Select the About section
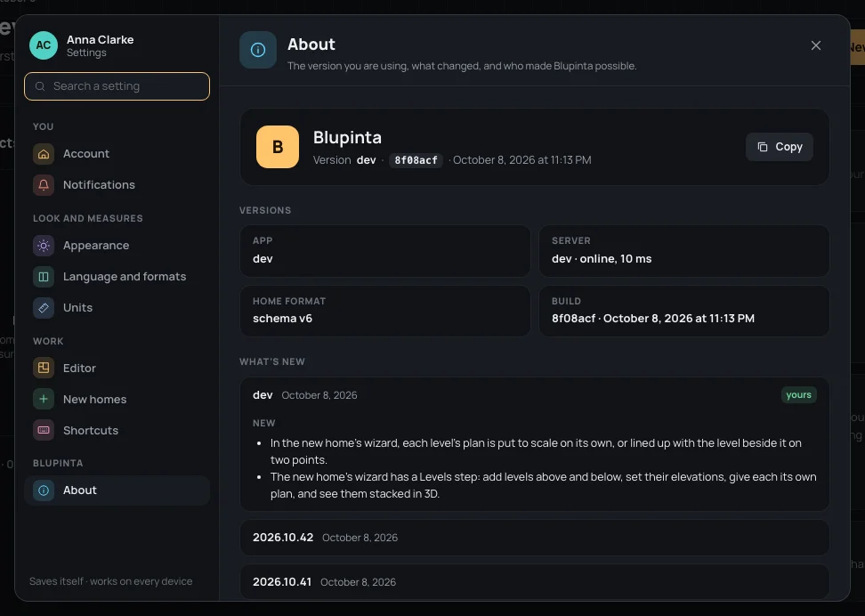Viewport: 865px width, 616px height. (x=117, y=490)
